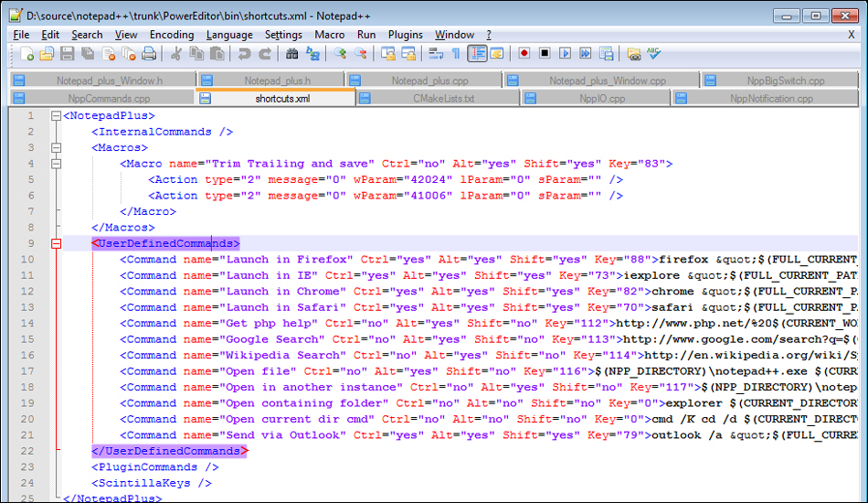Toggle show all characters pilcrow icon
The width and height of the screenshot is (868, 503).
pos(456,54)
